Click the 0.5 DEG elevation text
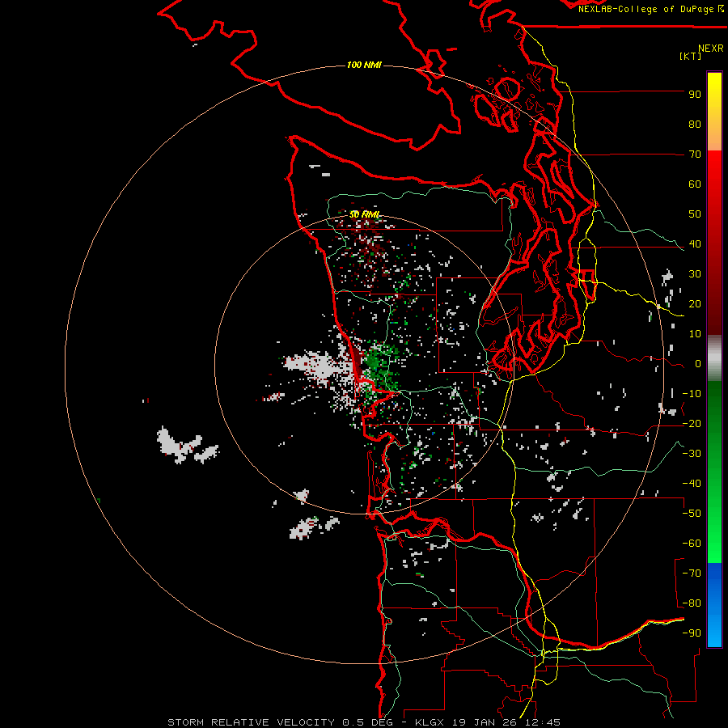Screen dimensions: 728x728 coord(367,722)
